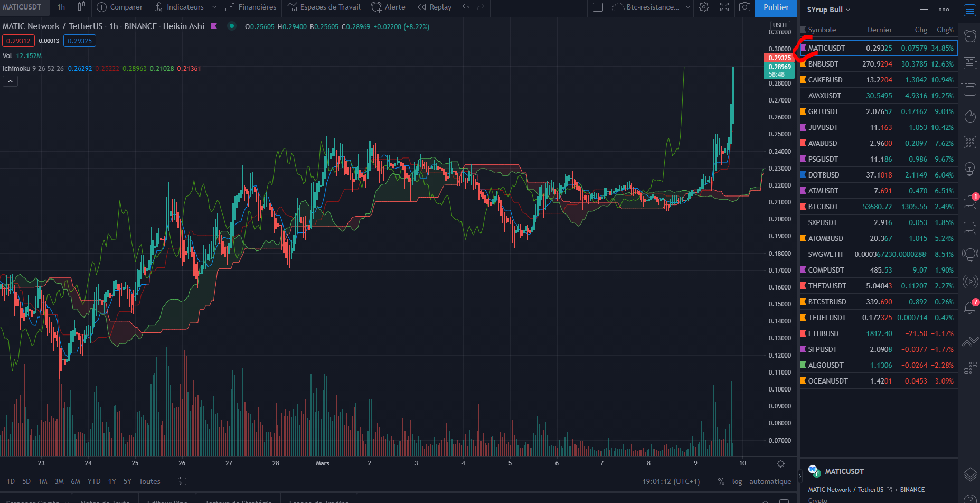The width and height of the screenshot is (980, 503).
Task: Toggle automatique scale mode
Action: pos(770,481)
